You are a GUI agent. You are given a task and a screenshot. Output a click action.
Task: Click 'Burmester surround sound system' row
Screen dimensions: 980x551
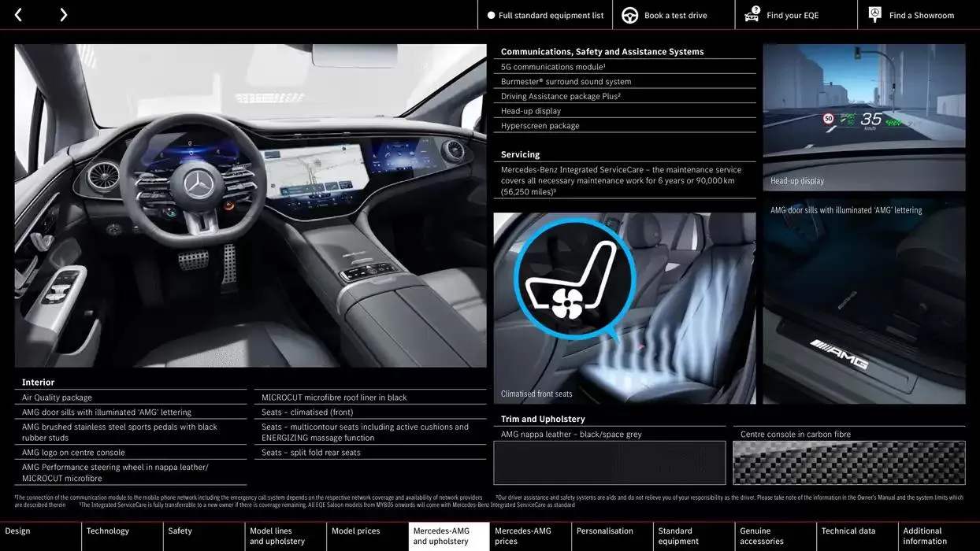[625, 81]
